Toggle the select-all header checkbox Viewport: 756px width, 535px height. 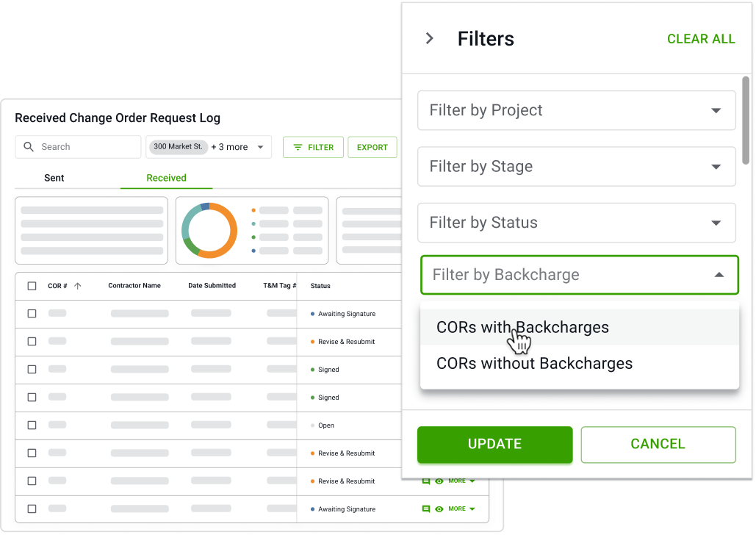[32, 286]
